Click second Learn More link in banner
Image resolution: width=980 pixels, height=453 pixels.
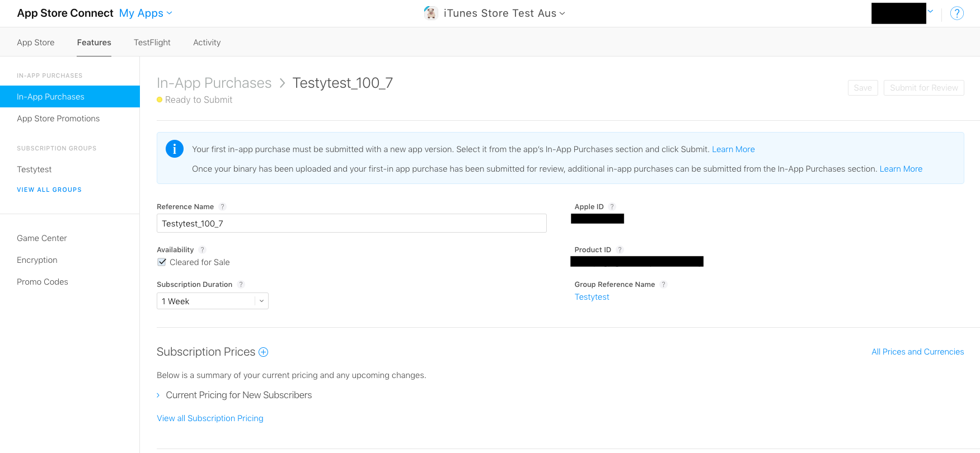(x=901, y=169)
